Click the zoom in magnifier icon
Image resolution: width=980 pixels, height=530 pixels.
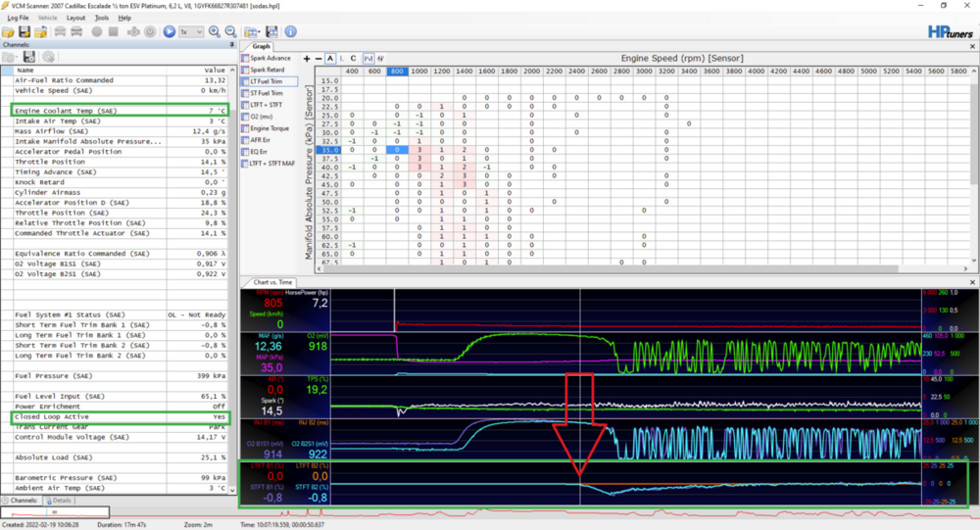click(x=215, y=32)
